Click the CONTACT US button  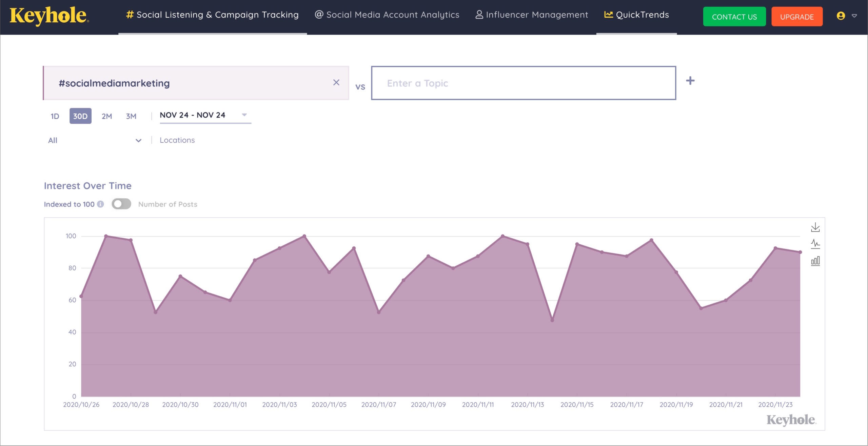(734, 17)
